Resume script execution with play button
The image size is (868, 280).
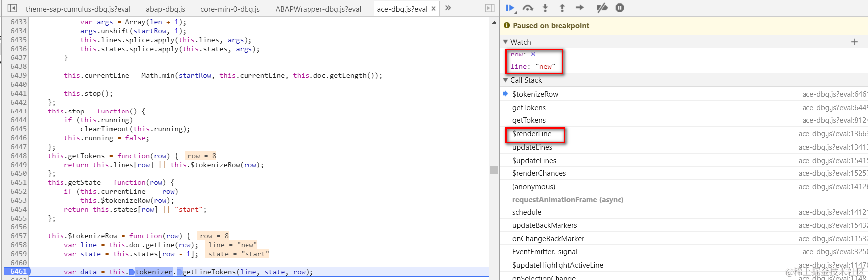point(510,8)
